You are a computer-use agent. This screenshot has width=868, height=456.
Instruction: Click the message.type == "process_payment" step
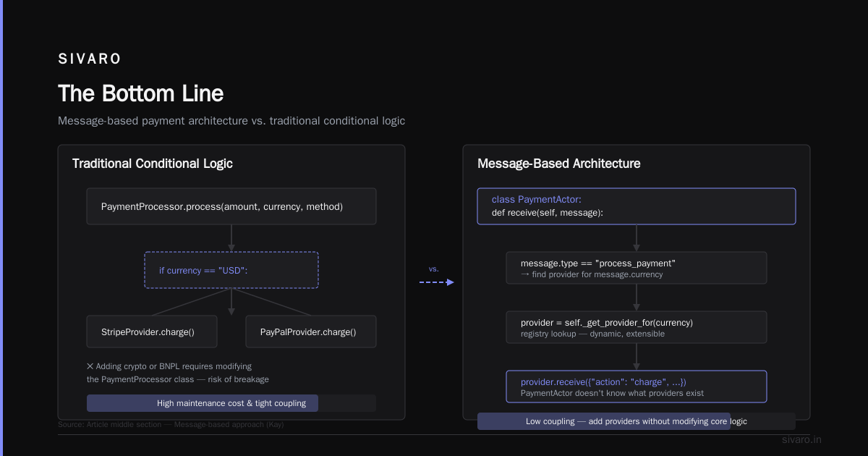pos(637,268)
